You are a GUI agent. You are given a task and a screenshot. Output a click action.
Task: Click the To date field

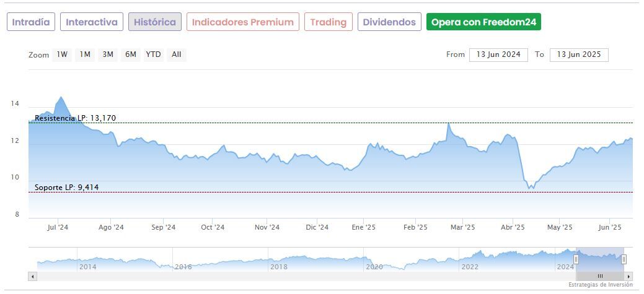click(579, 54)
